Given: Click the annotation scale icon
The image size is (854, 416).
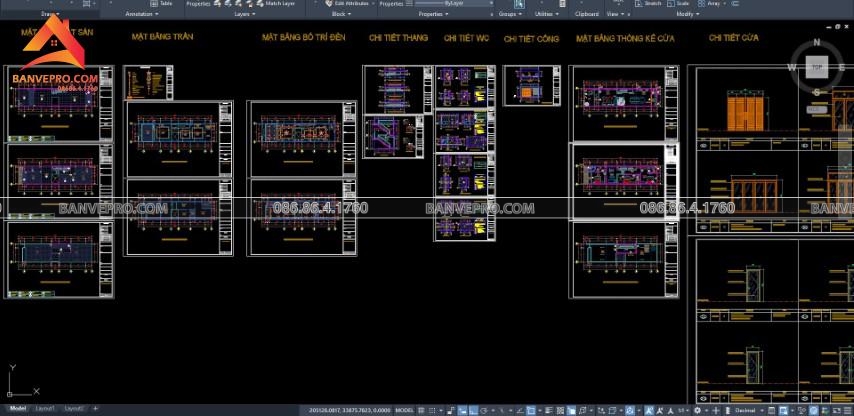Looking at the screenshot, I should [x=670, y=410].
